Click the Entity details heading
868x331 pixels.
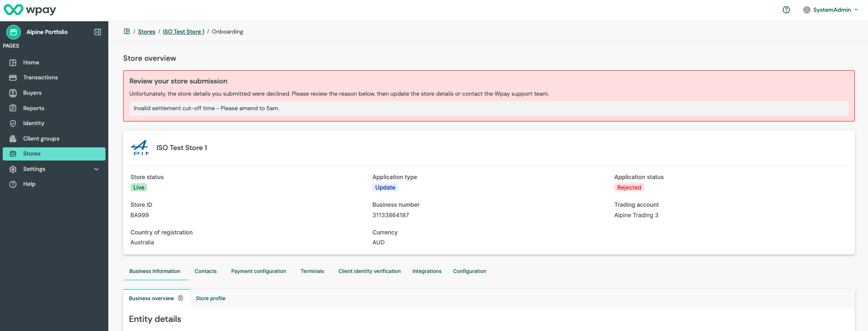155,319
